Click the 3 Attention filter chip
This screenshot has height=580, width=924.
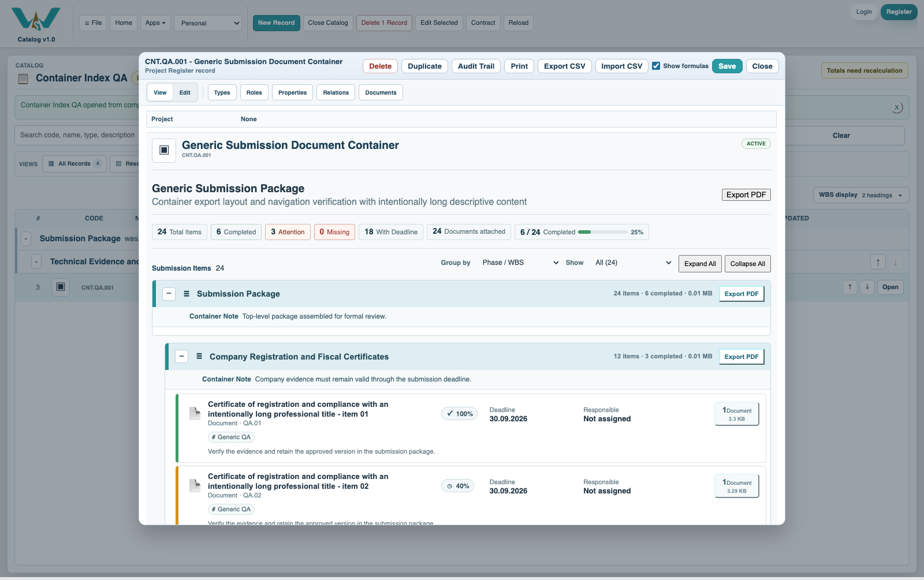(x=288, y=232)
